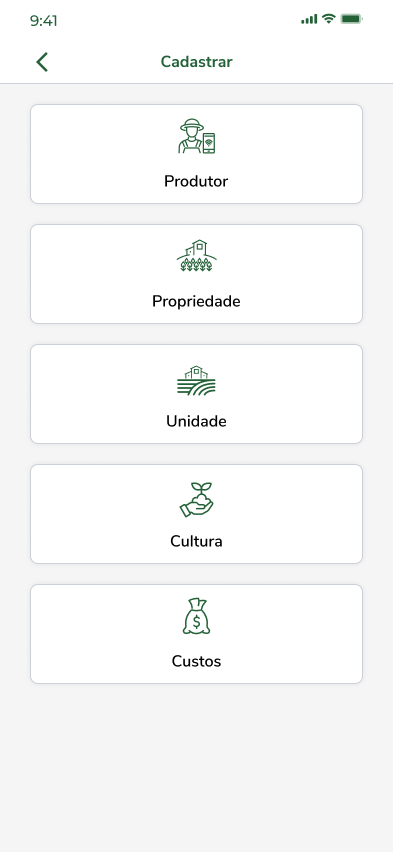The width and height of the screenshot is (393, 852).
Task: Tap the Wi-Fi status icon
Action: click(x=328, y=19)
